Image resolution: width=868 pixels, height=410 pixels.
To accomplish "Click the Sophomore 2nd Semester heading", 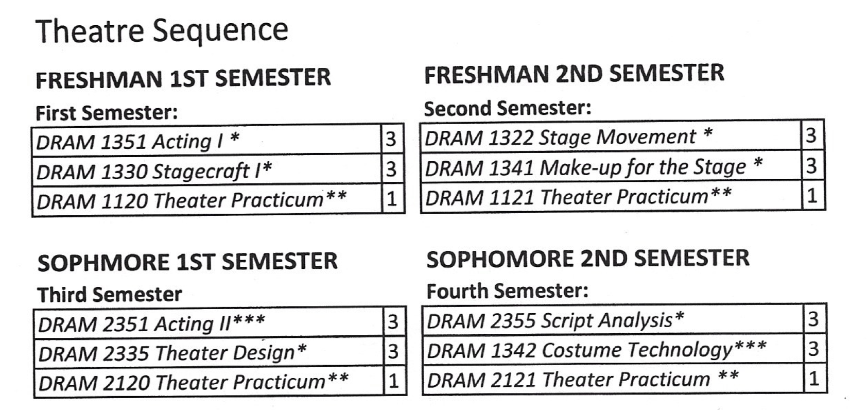I will pyautogui.click(x=587, y=259).
